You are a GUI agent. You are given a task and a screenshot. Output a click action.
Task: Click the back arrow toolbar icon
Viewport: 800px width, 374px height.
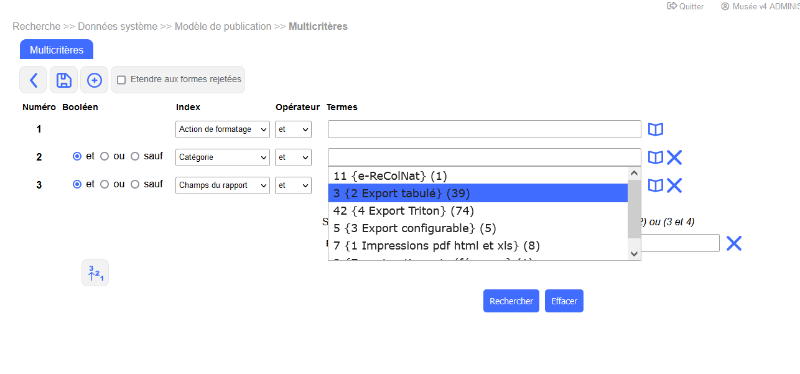click(x=33, y=80)
